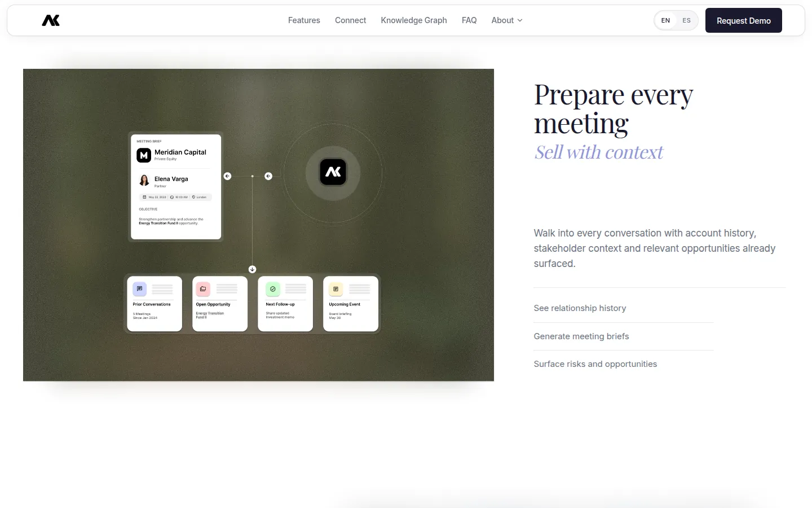The image size is (812, 508).
Task: Expand the About dropdown menu
Action: (x=506, y=20)
